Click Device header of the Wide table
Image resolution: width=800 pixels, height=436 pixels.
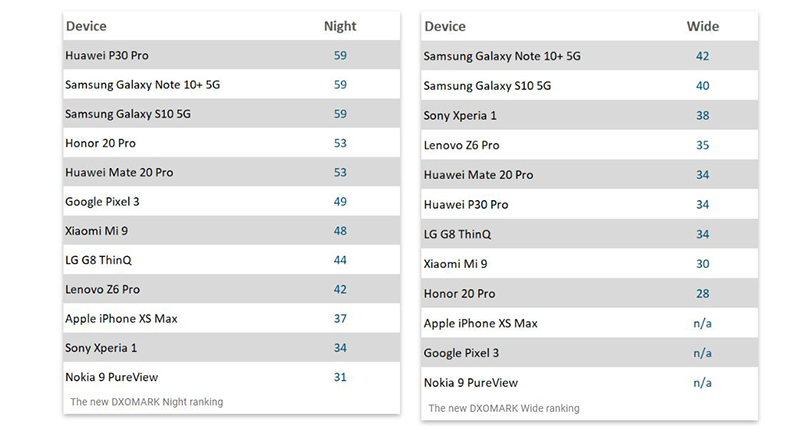445,26
